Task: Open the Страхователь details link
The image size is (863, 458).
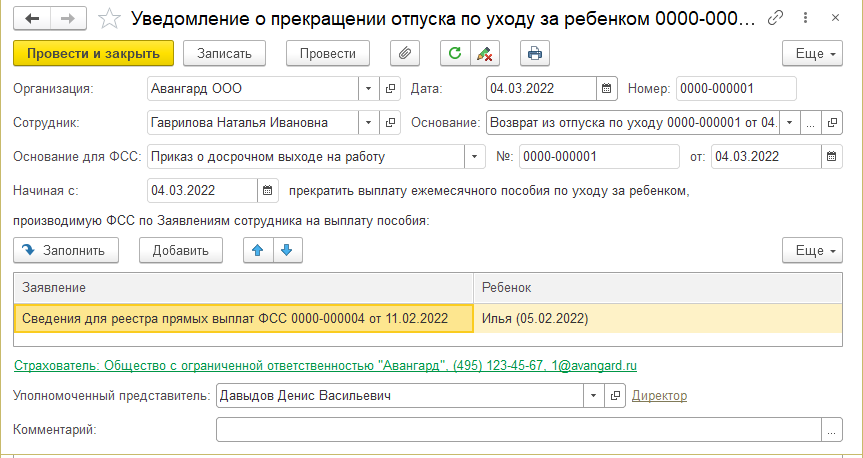Action: click(x=325, y=366)
